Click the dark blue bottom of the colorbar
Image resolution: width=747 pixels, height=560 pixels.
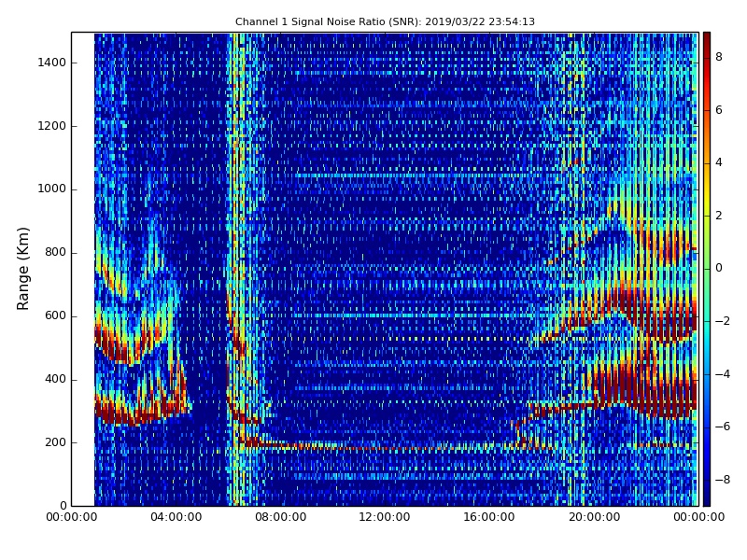[707, 499]
